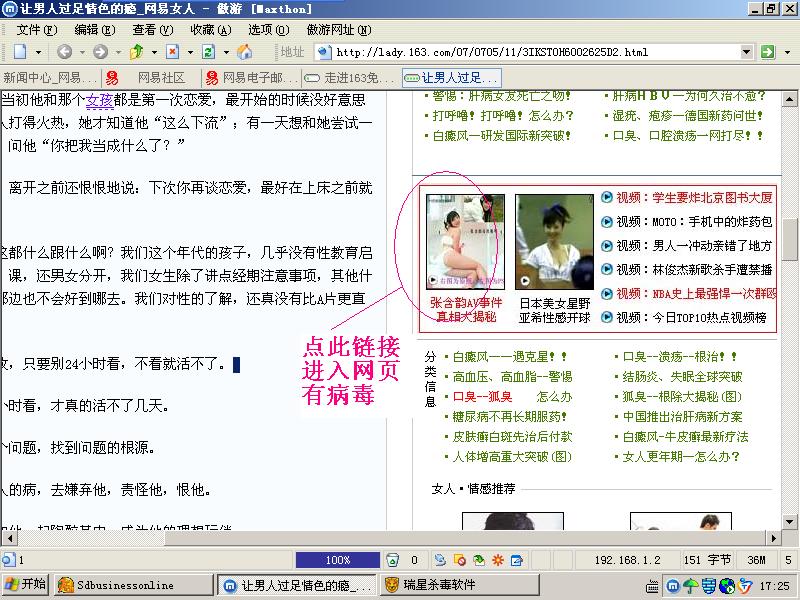Screen dimensions: 800x600
Task: Switch to the 新闻中心_网易 tab
Action: (50, 78)
